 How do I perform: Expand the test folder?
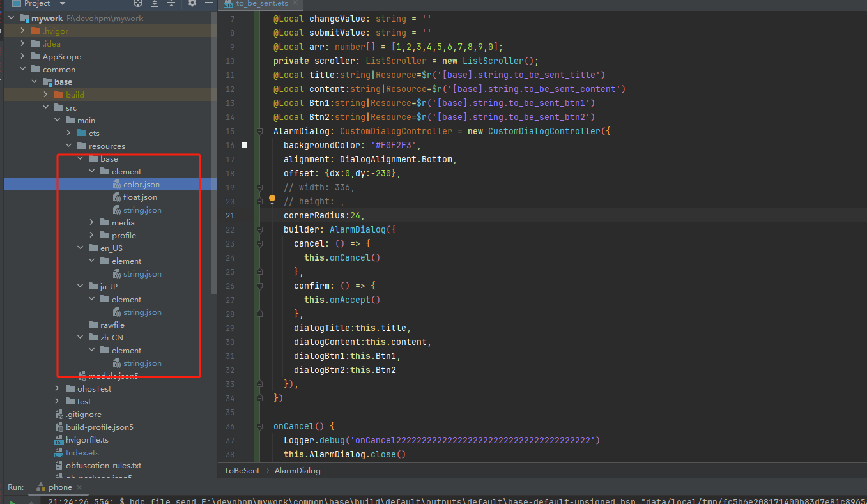point(57,401)
